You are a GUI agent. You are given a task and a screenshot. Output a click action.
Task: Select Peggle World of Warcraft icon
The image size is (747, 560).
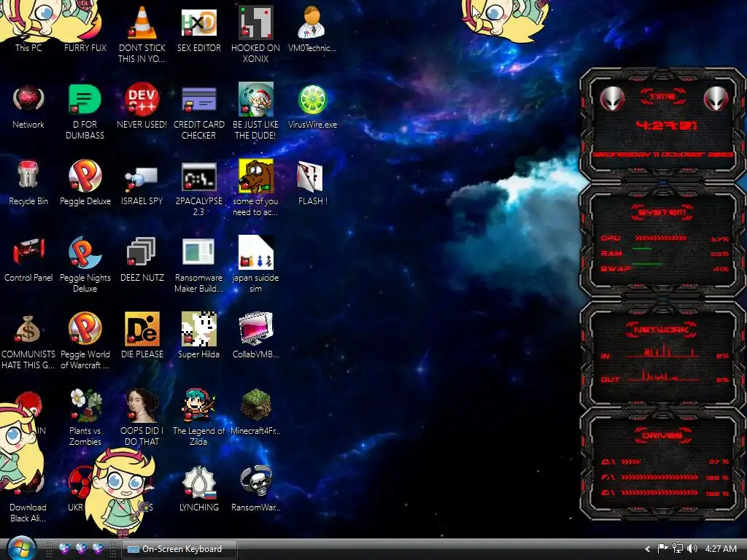click(85, 329)
